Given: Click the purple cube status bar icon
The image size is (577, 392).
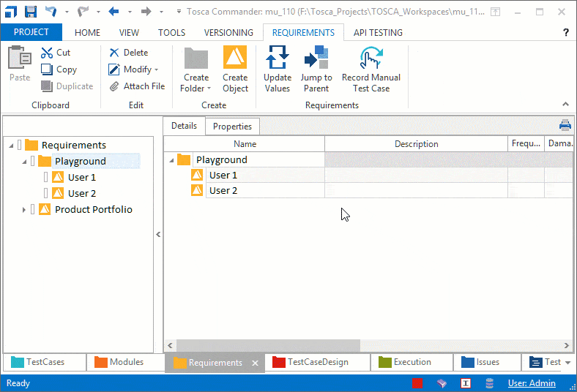Looking at the screenshot, I should coord(442,383).
